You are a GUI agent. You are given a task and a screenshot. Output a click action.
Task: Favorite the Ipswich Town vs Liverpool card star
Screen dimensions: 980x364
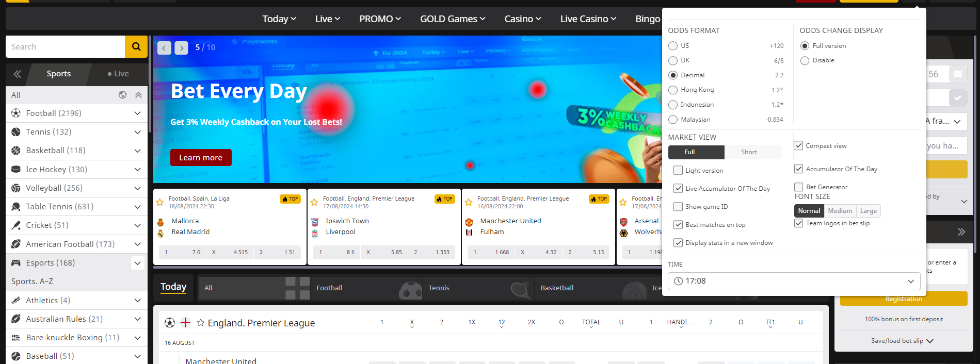click(x=314, y=203)
